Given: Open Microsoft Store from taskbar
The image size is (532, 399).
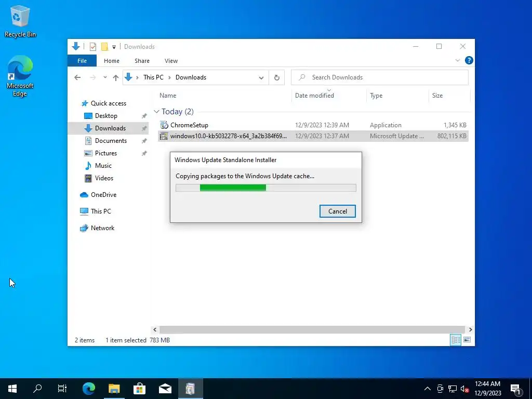Looking at the screenshot, I should (139, 389).
